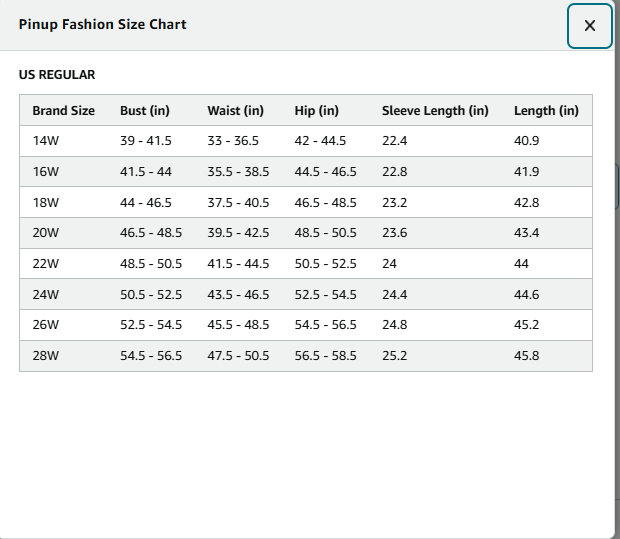620x539 pixels.
Task: Click length value 42.8
Action: (527, 202)
